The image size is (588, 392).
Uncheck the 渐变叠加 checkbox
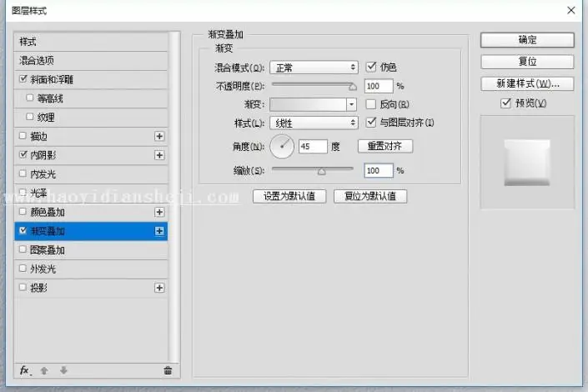click(23, 230)
